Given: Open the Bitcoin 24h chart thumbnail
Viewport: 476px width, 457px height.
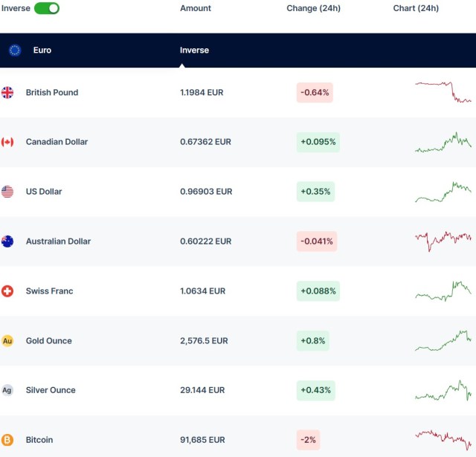Looking at the screenshot, I should tap(443, 439).
